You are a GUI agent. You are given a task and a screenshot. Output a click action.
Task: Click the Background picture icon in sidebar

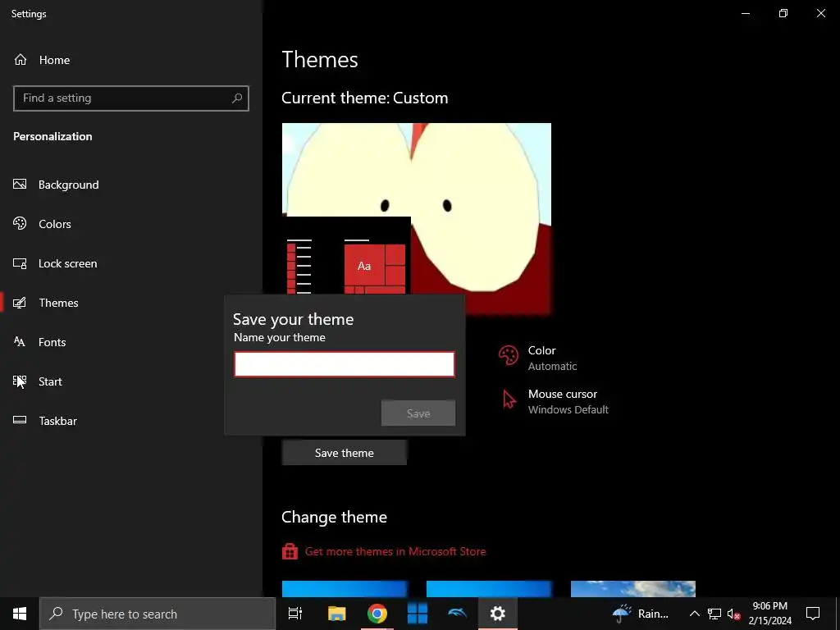coord(20,185)
